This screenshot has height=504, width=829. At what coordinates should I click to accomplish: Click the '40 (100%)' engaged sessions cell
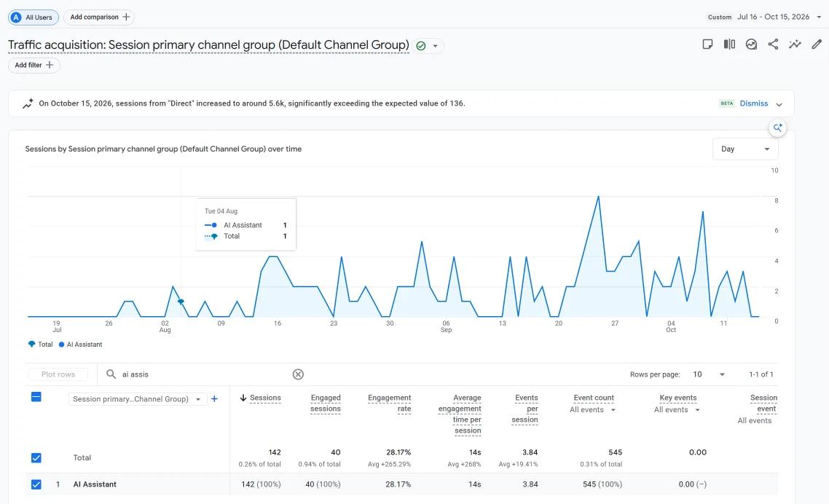click(323, 484)
